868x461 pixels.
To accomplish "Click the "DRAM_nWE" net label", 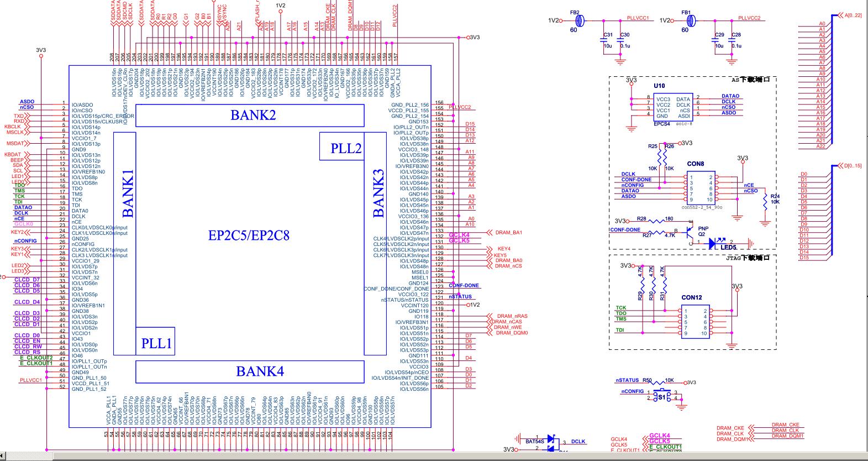I will tap(508, 327).
